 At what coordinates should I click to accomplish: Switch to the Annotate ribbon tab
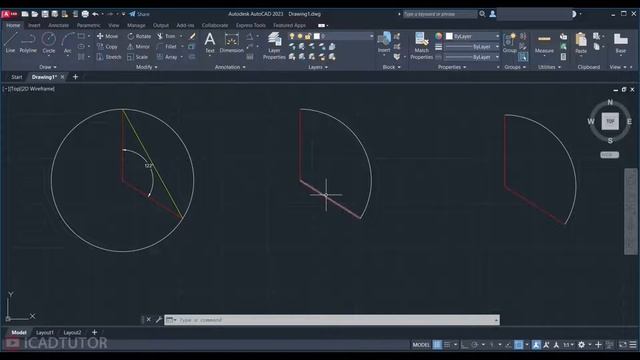[x=58, y=25]
